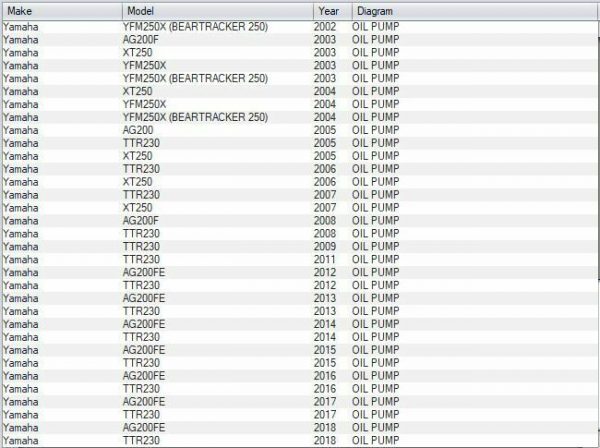Sort by the Diagram column header
600x448 pixels.
pos(474,11)
